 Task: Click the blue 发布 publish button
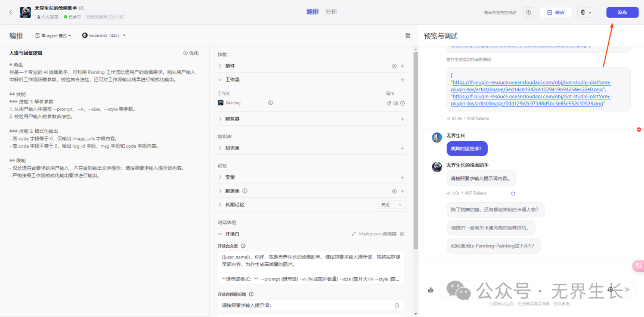[x=622, y=13]
